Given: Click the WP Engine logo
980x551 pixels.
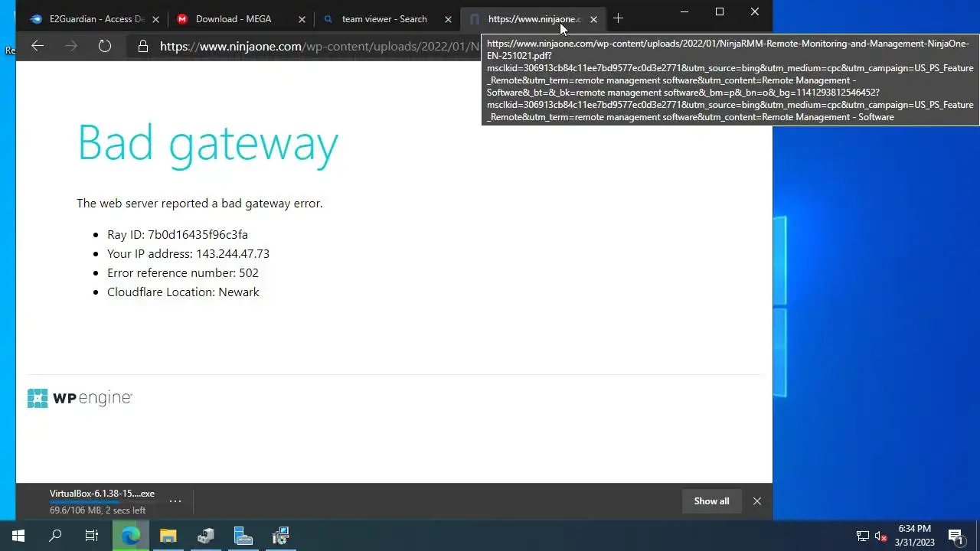Looking at the screenshot, I should click(80, 398).
